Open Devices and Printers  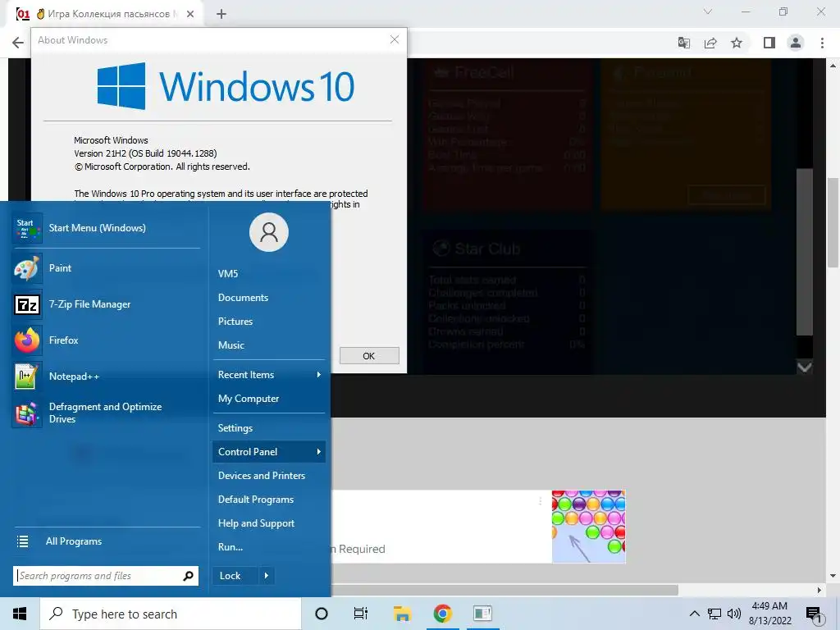pyautogui.click(x=269, y=476)
